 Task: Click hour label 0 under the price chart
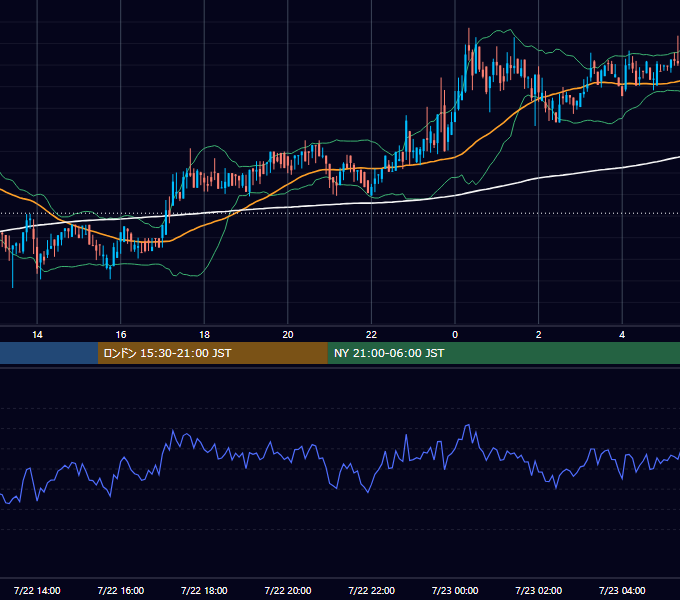[x=455, y=335]
